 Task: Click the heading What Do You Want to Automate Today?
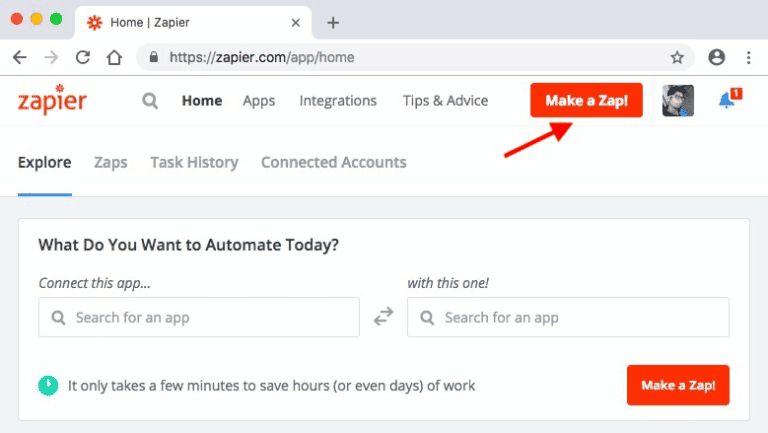pos(189,245)
